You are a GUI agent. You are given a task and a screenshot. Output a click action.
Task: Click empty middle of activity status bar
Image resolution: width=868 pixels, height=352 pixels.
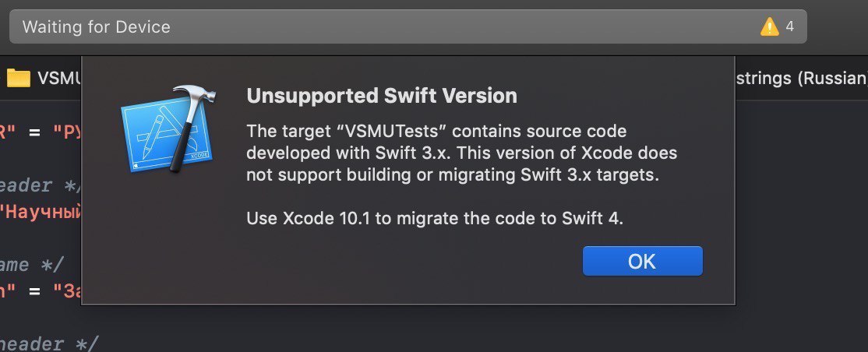(465, 26)
